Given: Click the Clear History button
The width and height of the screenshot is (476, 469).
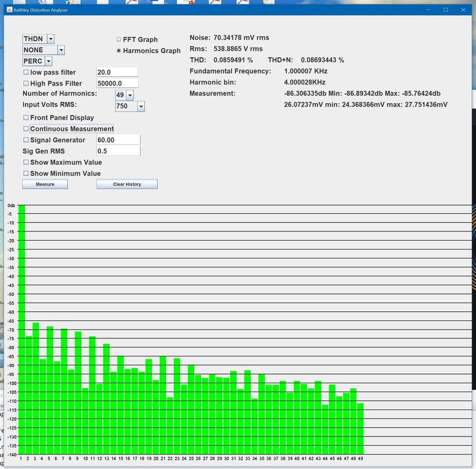Looking at the screenshot, I should (127, 184).
